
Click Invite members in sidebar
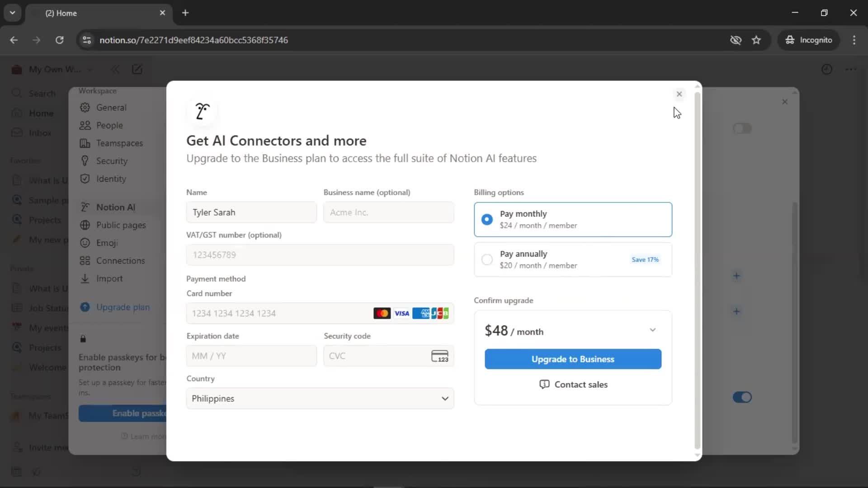pyautogui.click(x=40, y=447)
